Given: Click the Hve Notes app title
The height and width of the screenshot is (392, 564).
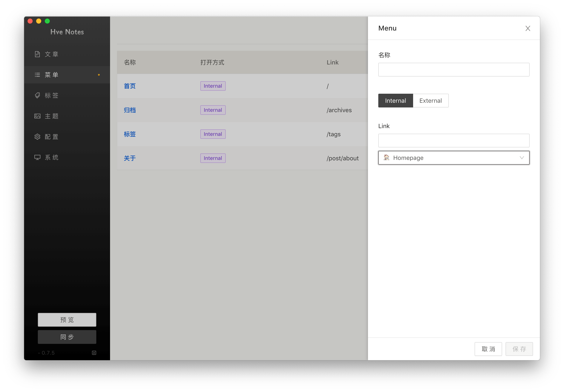Looking at the screenshot, I should (67, 32).
